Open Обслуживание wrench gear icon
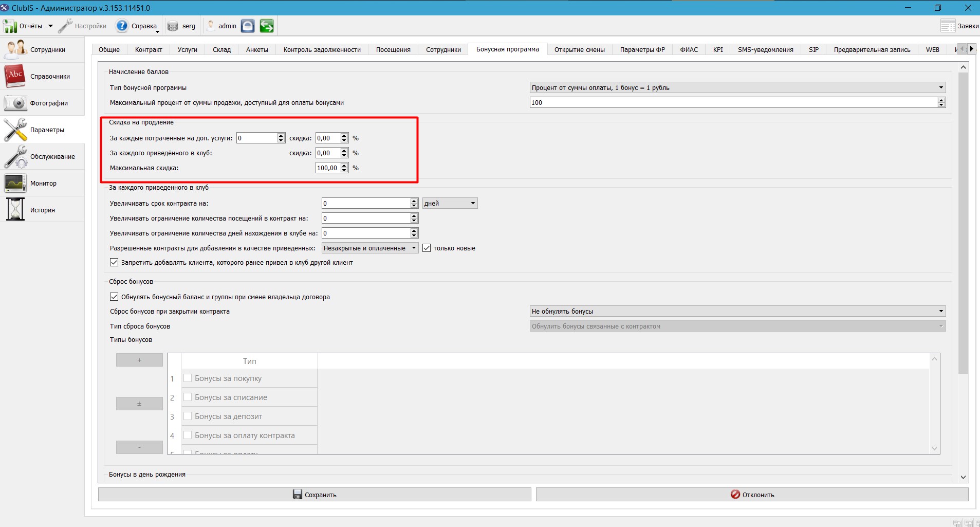 click(x=15, y=156)
